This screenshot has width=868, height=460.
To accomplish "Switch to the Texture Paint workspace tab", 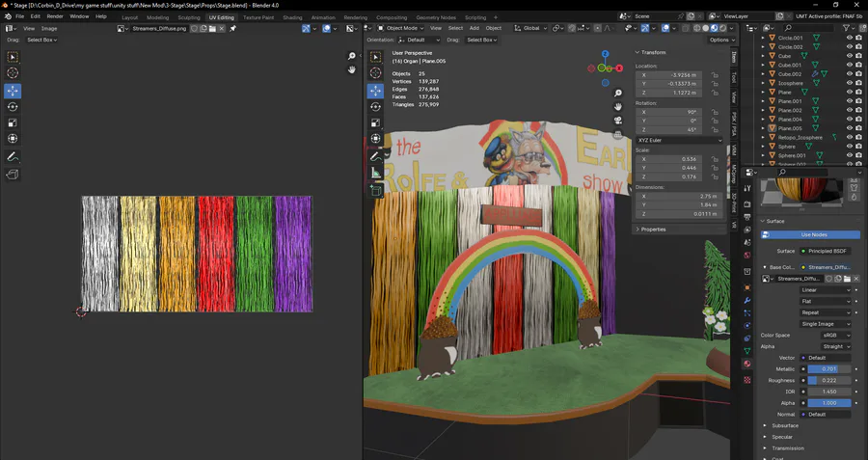I will click(x=258, y=17).
